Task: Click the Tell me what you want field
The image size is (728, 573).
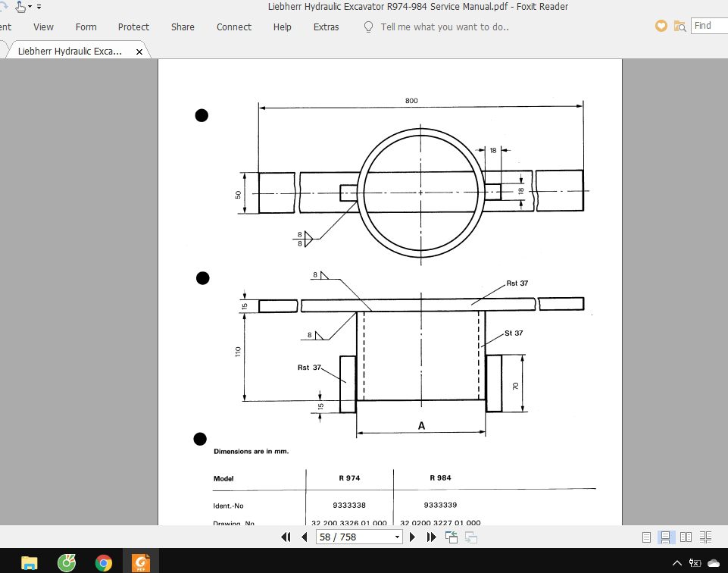Action: [445, 27]
